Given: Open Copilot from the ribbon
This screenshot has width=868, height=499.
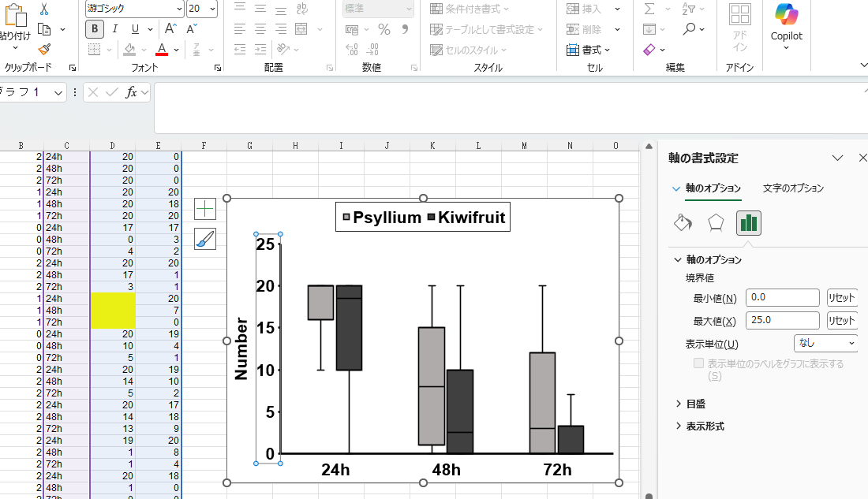Looking at the screenshot, I should coord(786,25).
